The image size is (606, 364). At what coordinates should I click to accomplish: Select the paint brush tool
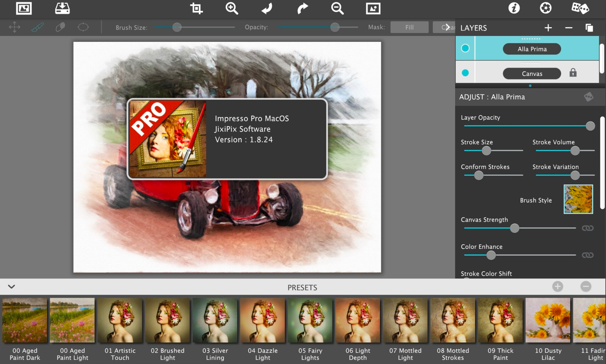[37, 27]
